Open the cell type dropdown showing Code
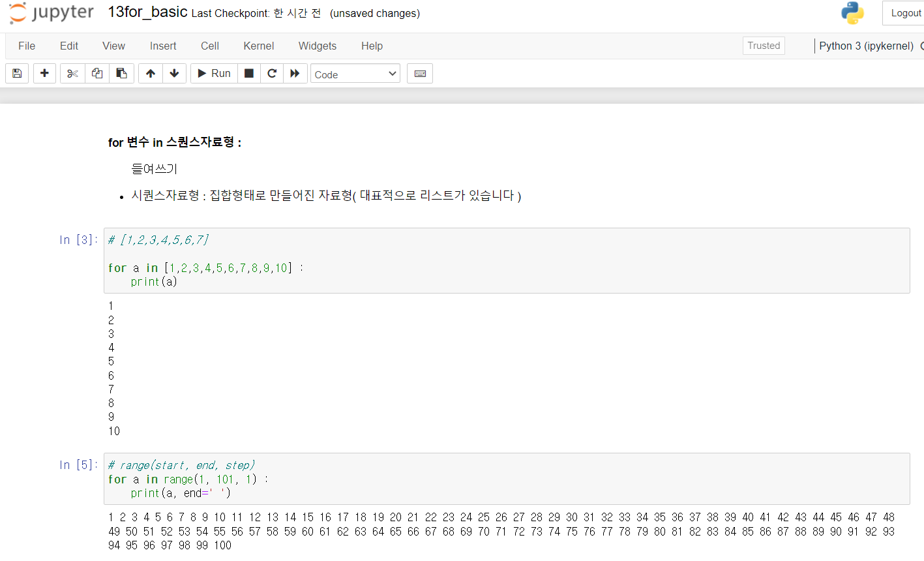This screenshot has height=561, width=924. tap(355, 73)
